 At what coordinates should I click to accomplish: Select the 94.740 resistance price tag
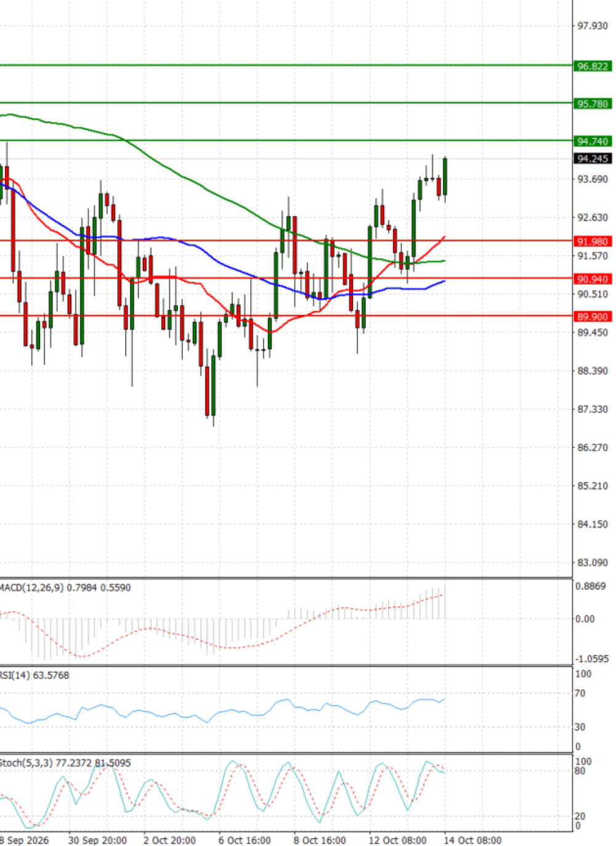(x=592, y=141)
